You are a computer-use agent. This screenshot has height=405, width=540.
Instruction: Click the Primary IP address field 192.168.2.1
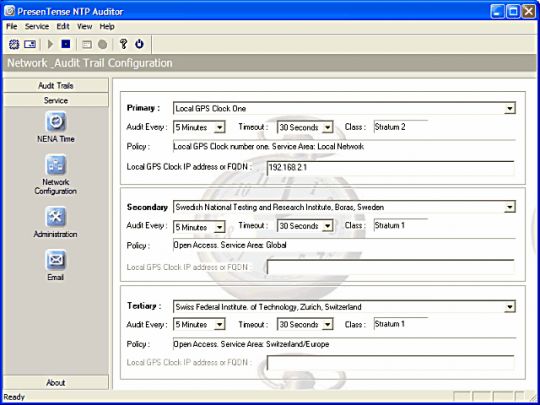[x=391, y=168]
